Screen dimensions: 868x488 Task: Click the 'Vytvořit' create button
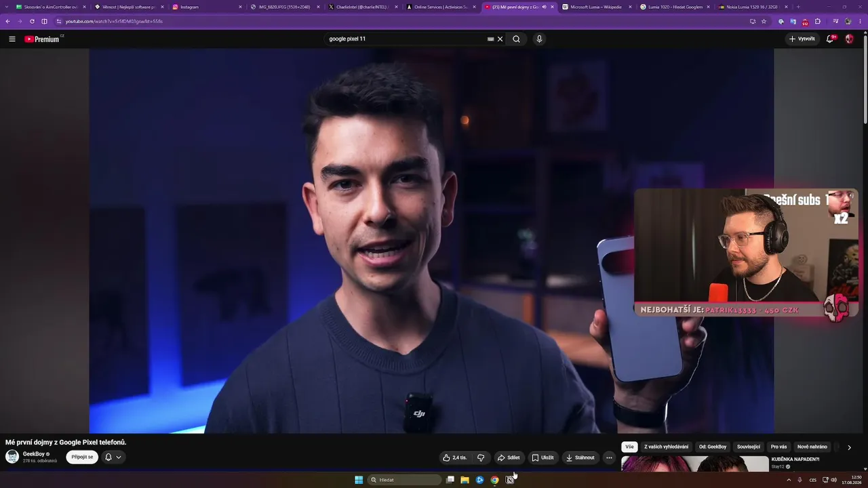(802, 39)
